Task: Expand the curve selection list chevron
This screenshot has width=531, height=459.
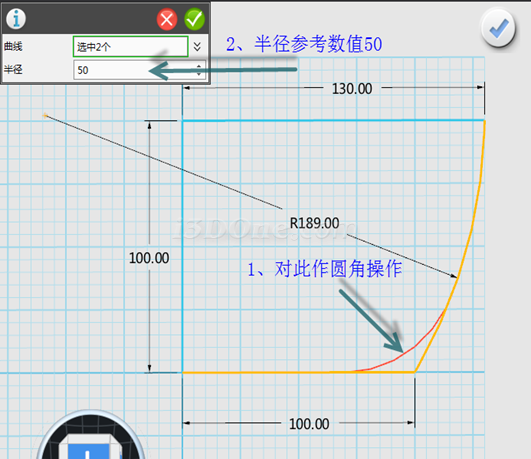Action: point(197,46)
